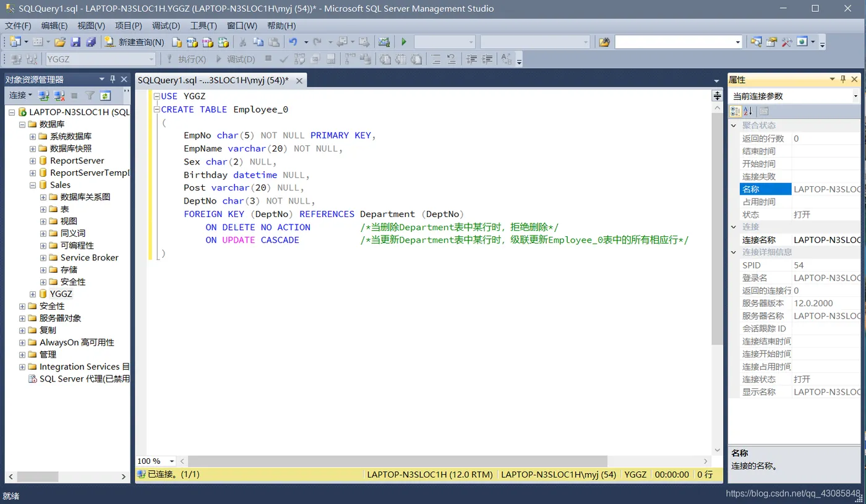Close the SQLQuery1.sql tab
Screen dimensions: 866x504
(x=299, y=81)
